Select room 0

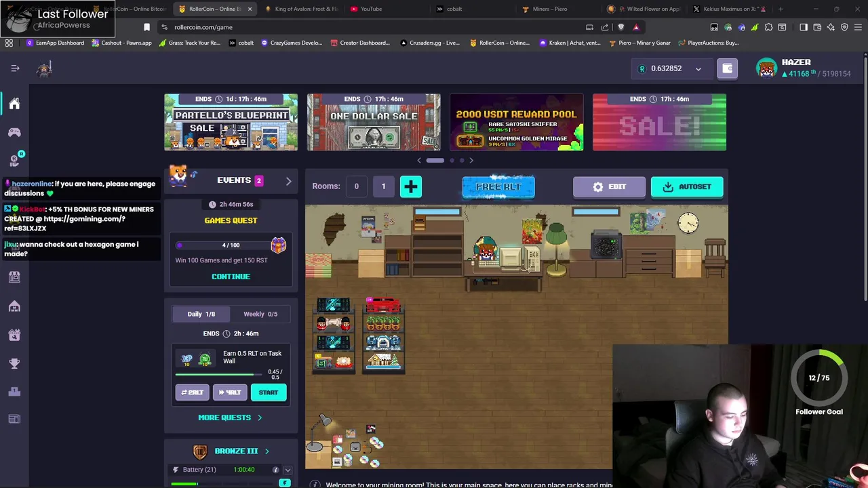click(356, 186)
